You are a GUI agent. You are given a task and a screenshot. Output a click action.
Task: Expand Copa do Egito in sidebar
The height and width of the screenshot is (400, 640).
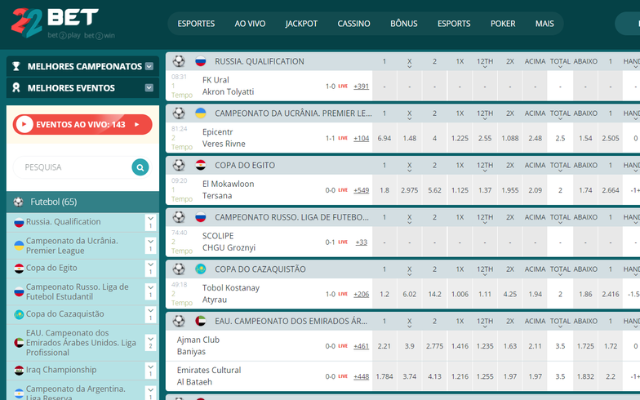[x=150, y=269]
